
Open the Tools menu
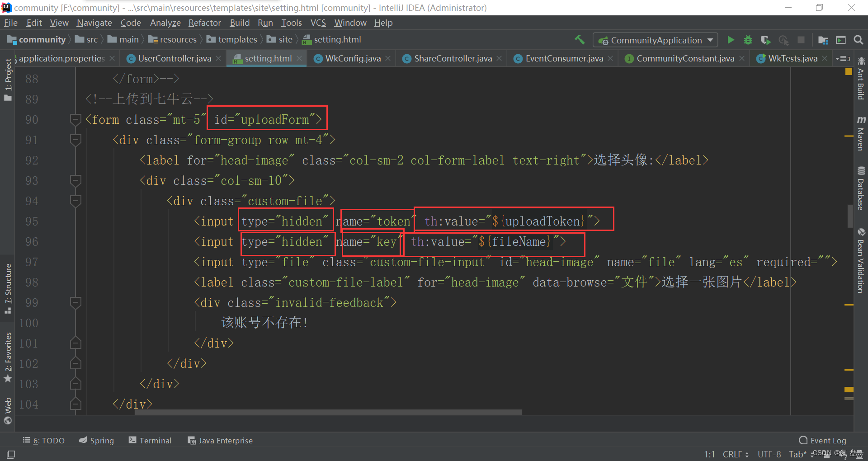(x=291, y=23)
